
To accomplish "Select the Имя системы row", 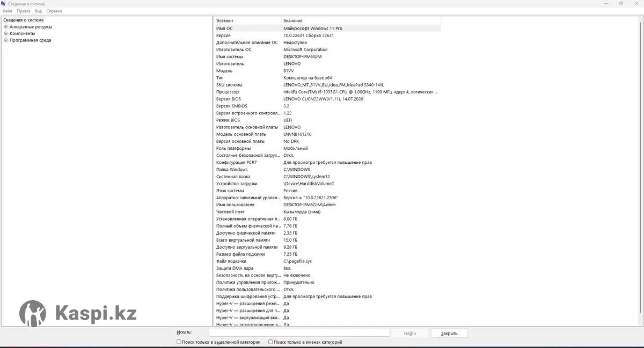I will 327,56.
